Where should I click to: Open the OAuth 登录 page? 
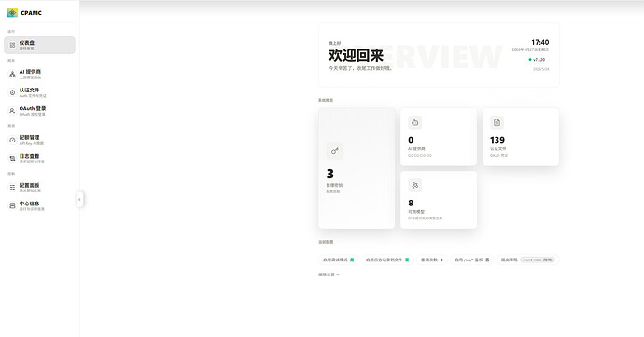click(39, 111)
